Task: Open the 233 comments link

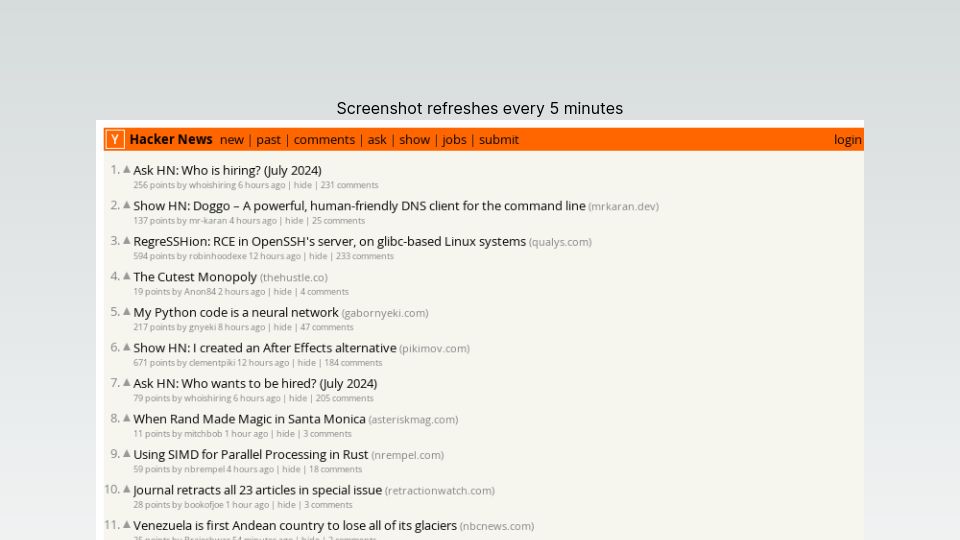Action: pyautogui.click(x=365, y=256)
